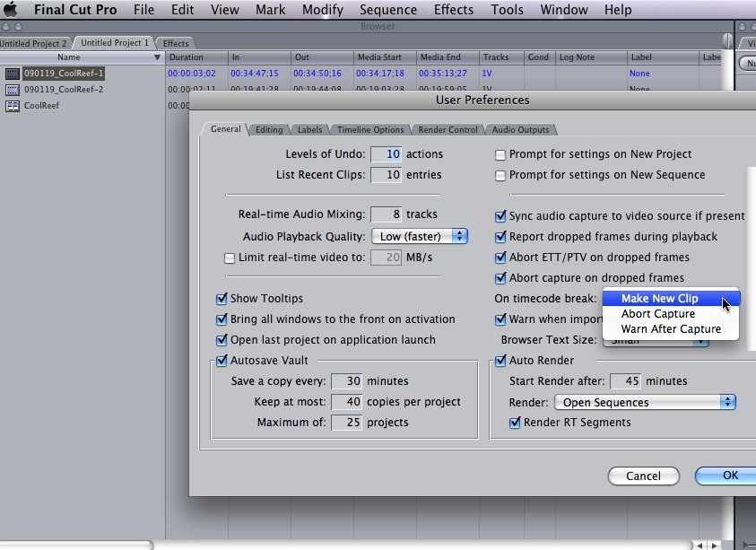
Task: Select the Effects browser tab
Action: 176,43
